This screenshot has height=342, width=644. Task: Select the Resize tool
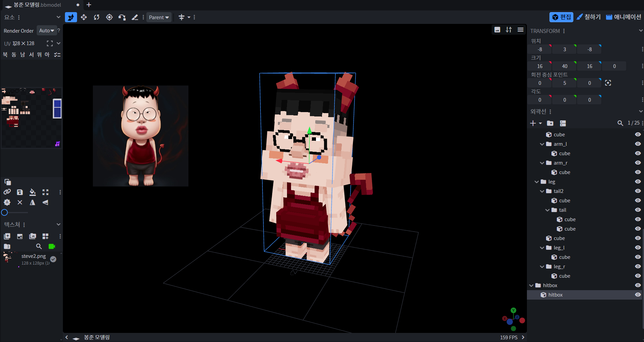tap(84, 17)
